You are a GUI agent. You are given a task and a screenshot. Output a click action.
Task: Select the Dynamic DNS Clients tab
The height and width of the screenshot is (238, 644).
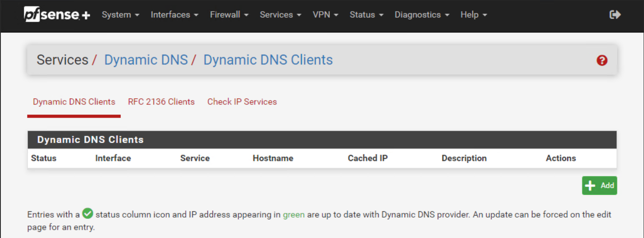click(x=74, y=102)
